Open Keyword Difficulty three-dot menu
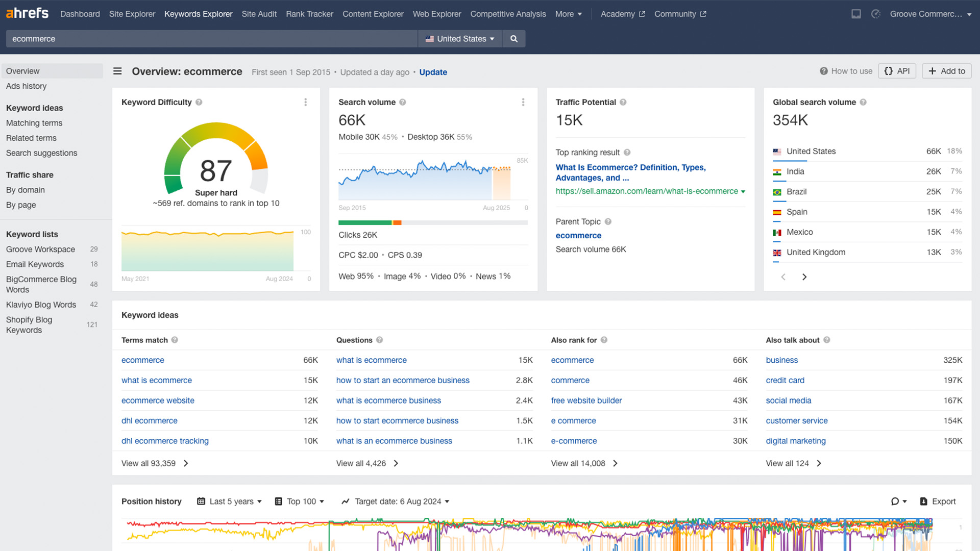The image size is (980, 551). click(x=305, y=102)
